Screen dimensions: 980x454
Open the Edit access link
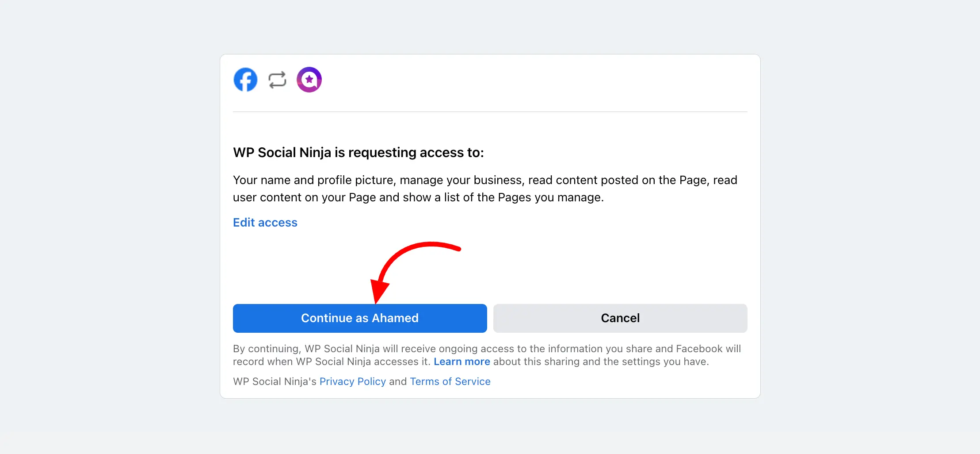pyautogui.click(x=265, y=222)
